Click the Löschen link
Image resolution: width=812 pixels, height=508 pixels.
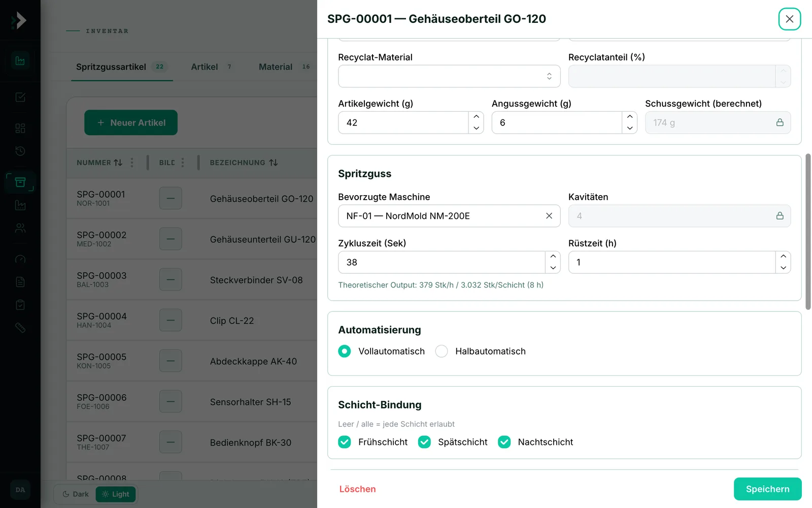tap(358, 489)
